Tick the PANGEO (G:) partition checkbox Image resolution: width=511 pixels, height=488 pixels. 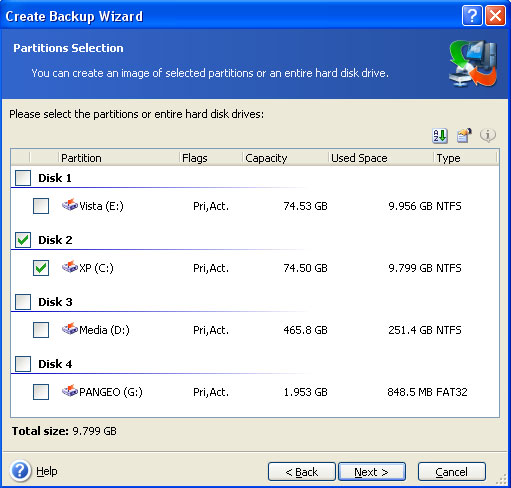point(41,392)
